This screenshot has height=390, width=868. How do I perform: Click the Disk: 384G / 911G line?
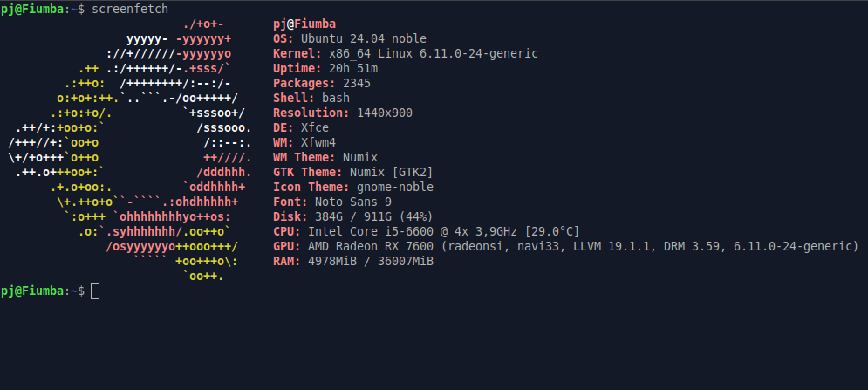point(353,216)
